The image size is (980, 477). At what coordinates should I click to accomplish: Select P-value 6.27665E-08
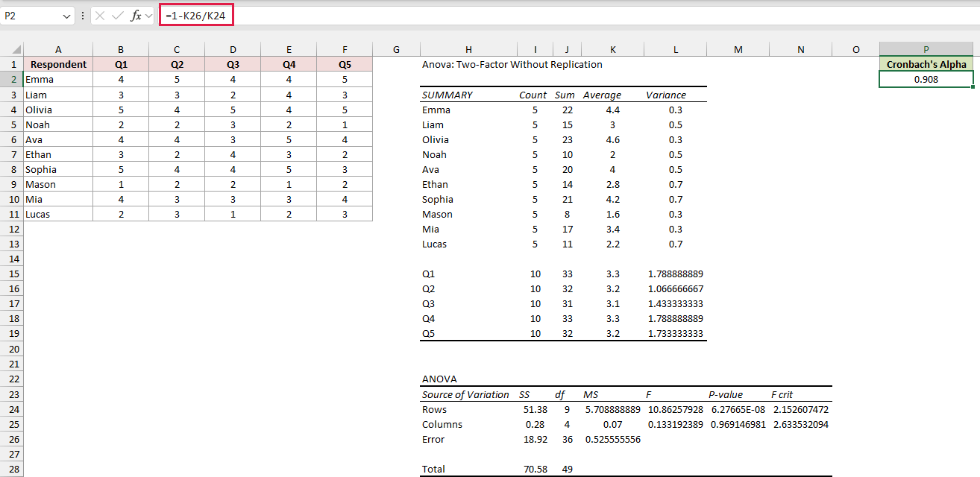(738, 409)
